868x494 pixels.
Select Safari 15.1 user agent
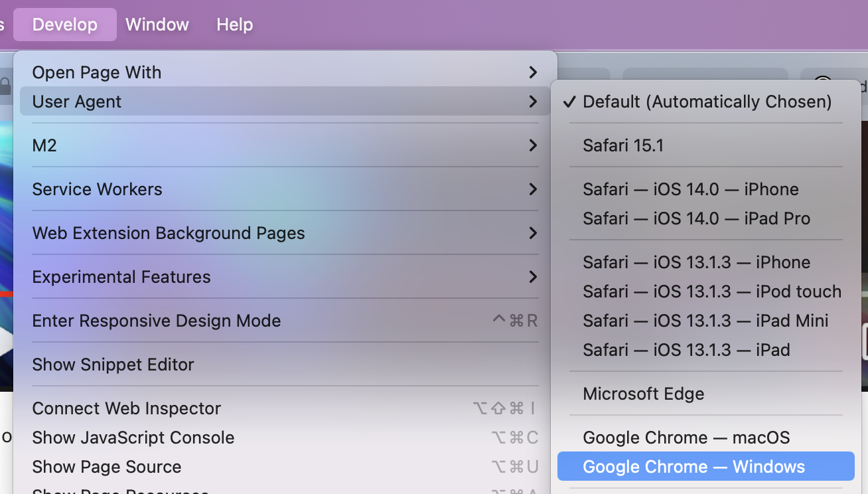(706, 145)
